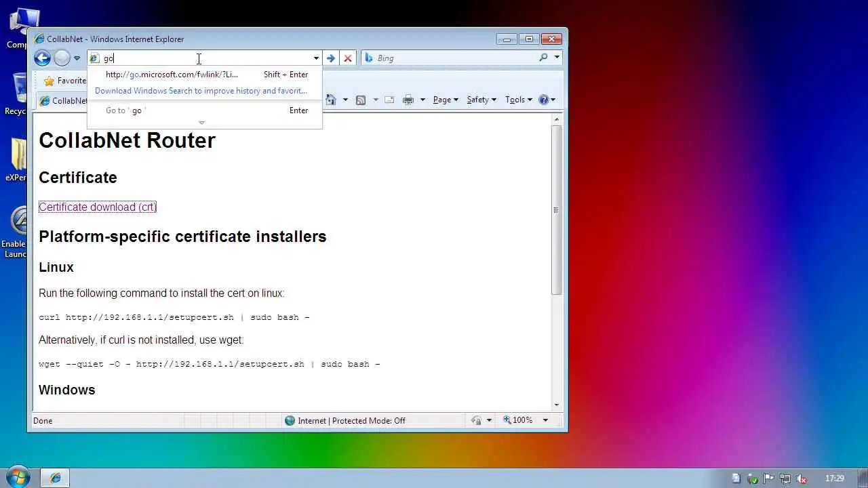Open the search provider dropdown arrow
Screen dimensions: 868x488
coord(557,58)
